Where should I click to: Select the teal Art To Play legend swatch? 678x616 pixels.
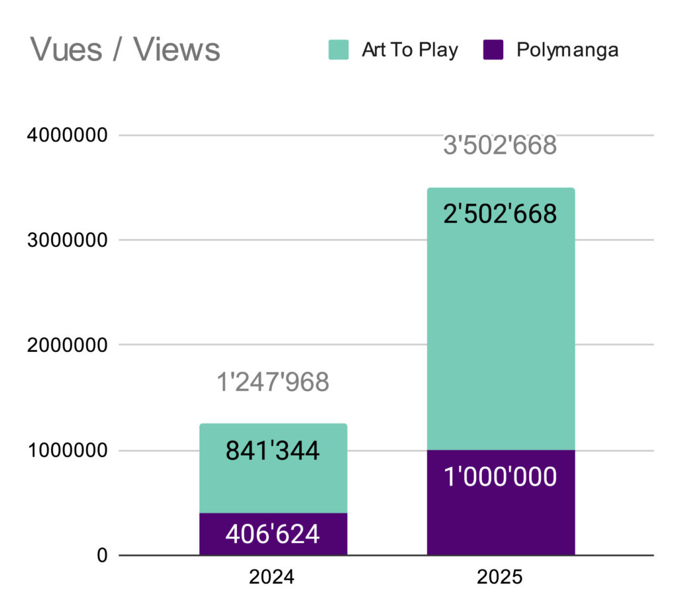tap(338, 50)
